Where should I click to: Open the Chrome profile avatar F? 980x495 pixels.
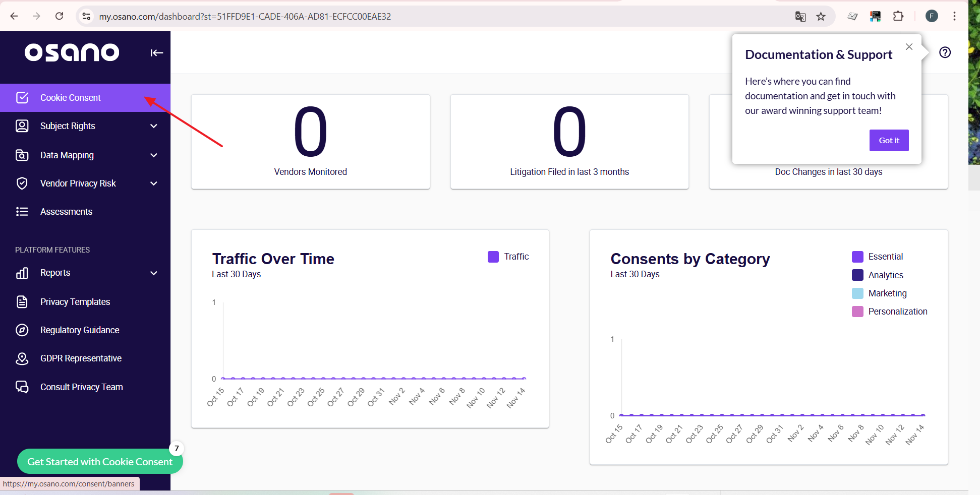click(932, 16)
